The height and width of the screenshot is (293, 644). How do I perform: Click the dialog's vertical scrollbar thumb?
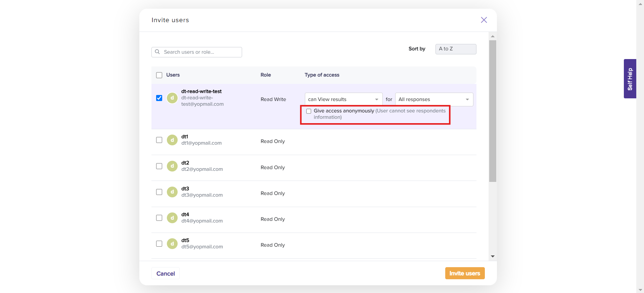[493, 111]
